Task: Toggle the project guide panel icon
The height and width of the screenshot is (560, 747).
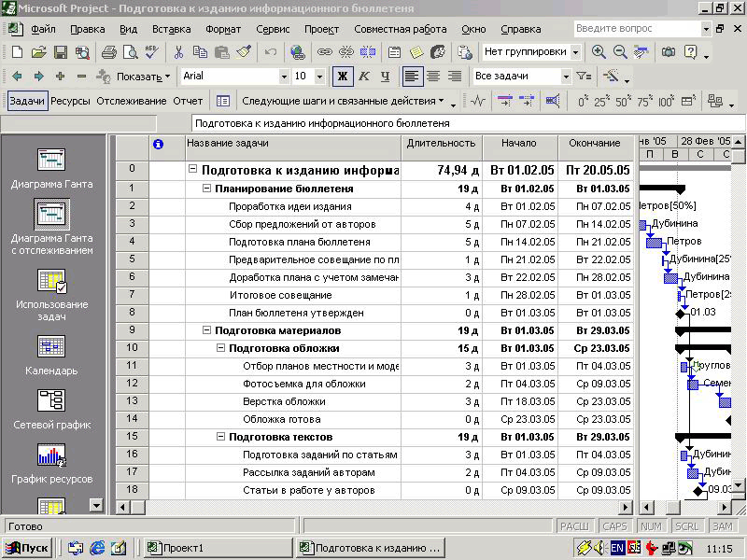Action: coord(222,101)
